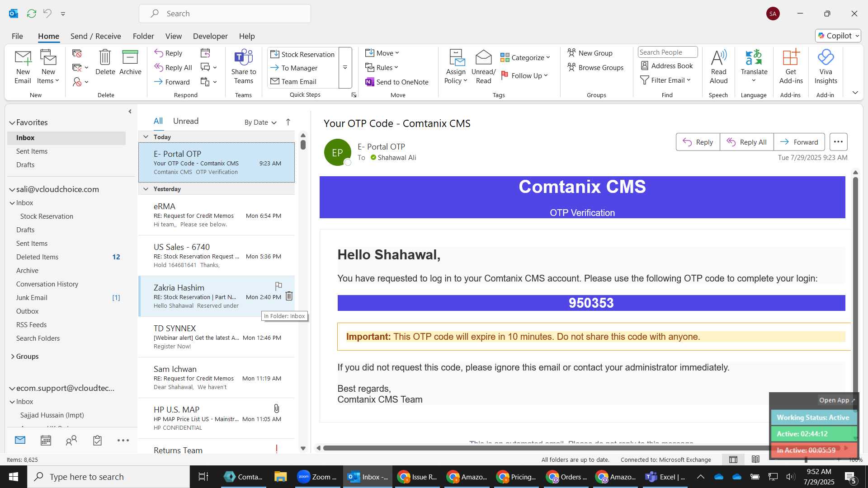
Task: Click Send/Receive All Folders icon in title bar
Action: click(32, 14)
